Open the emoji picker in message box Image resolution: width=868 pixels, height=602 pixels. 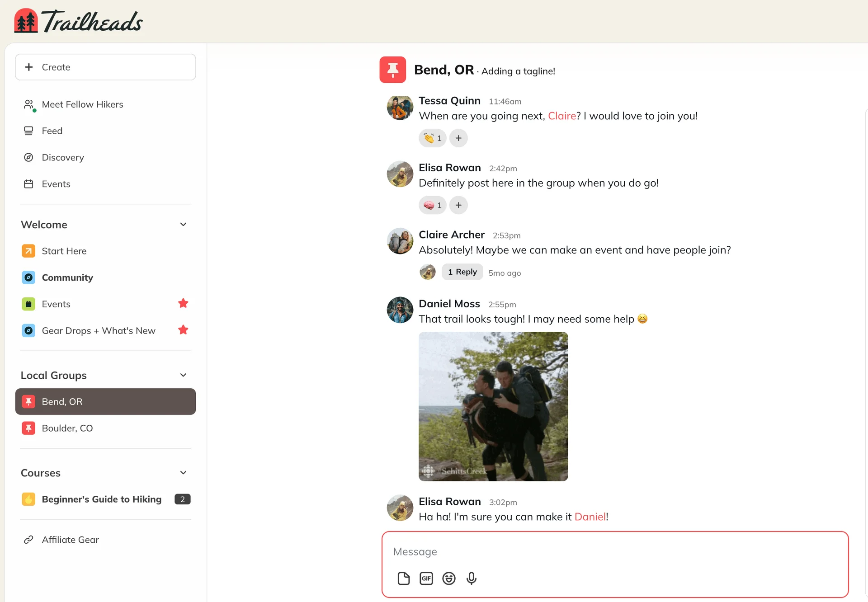pos(448,578)
